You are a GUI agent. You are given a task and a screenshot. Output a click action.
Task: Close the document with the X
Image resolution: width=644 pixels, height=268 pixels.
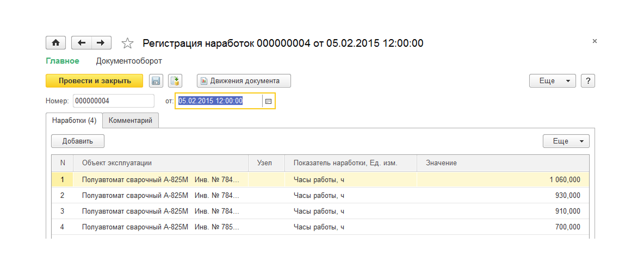point(595,41)
